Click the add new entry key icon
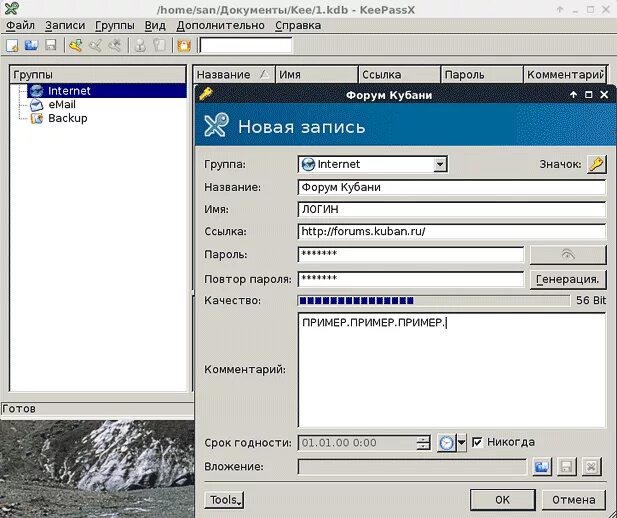The image size is (617, 518). [x=76, y=46]
